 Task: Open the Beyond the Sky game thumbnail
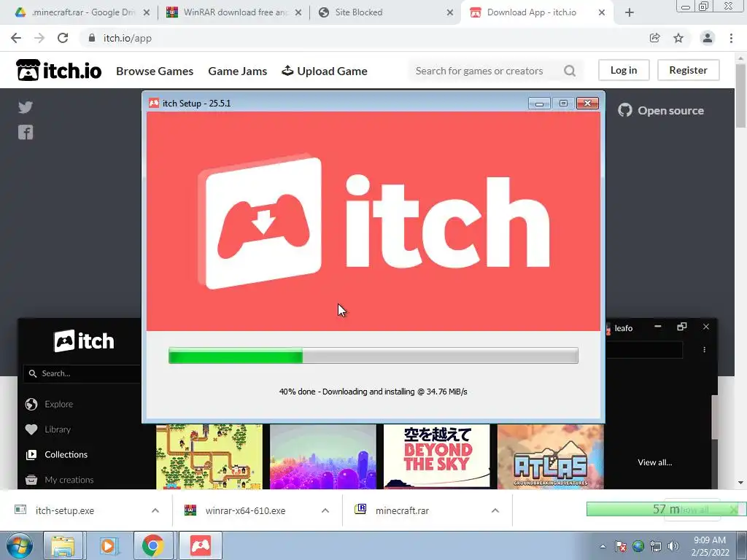(436, 456)
